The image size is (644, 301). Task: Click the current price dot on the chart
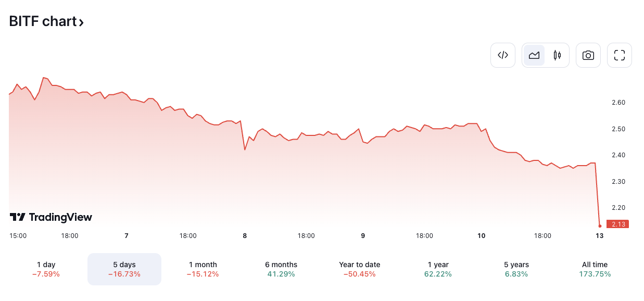(599, 225)
